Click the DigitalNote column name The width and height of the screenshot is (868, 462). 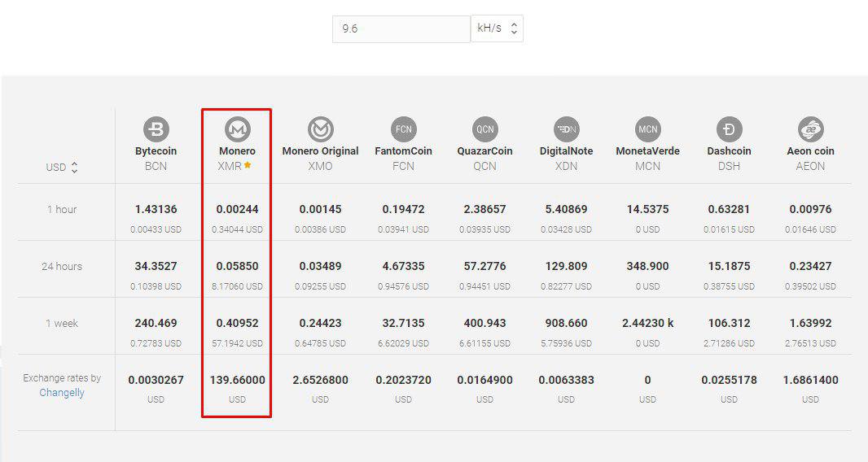coord(566,151)
